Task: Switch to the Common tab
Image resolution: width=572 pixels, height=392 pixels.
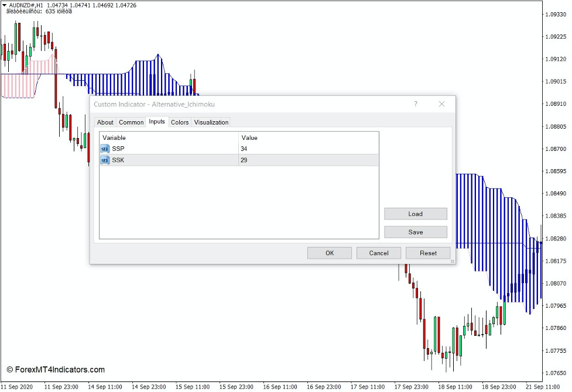Action: (x=131, y=122)
